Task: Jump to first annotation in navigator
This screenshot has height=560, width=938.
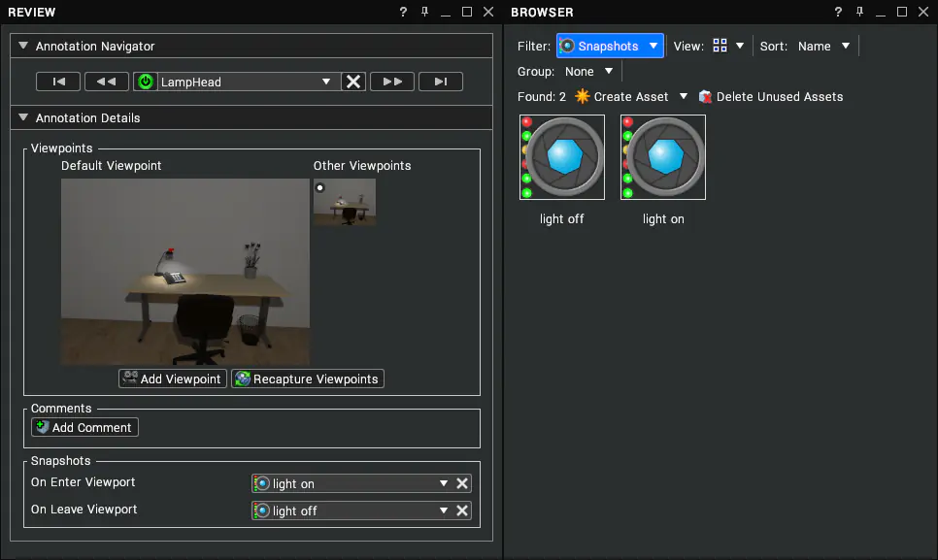Action: click(58, 82)
